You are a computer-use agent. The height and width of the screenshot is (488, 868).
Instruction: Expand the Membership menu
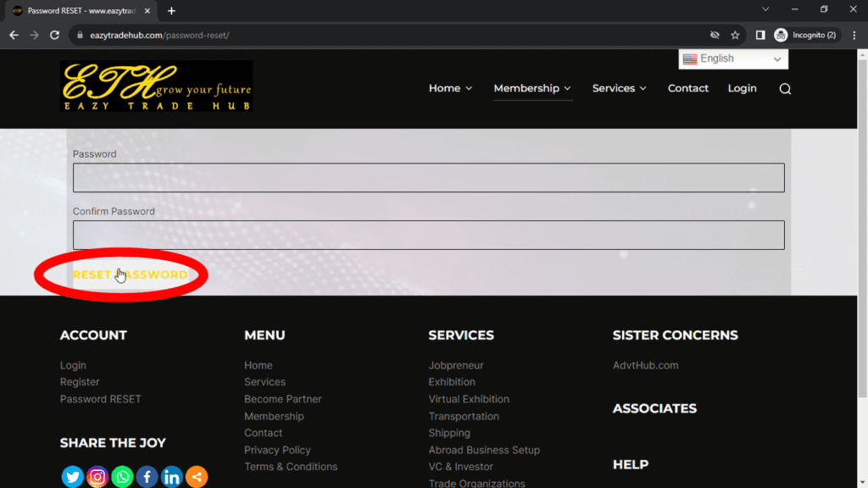pyautogui.click(x=532, y=88)
